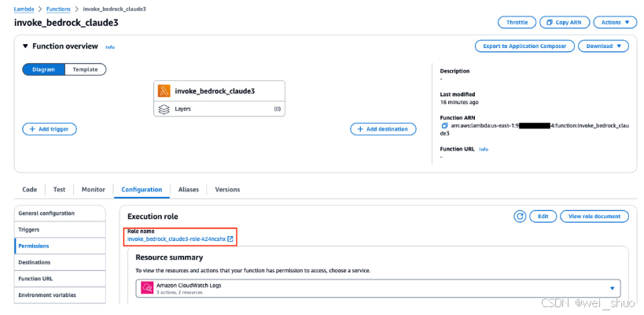Viewport: 644px width, 315px height.
Task: Select General configuration in the sidebar
Action: [x=60, y=213]
